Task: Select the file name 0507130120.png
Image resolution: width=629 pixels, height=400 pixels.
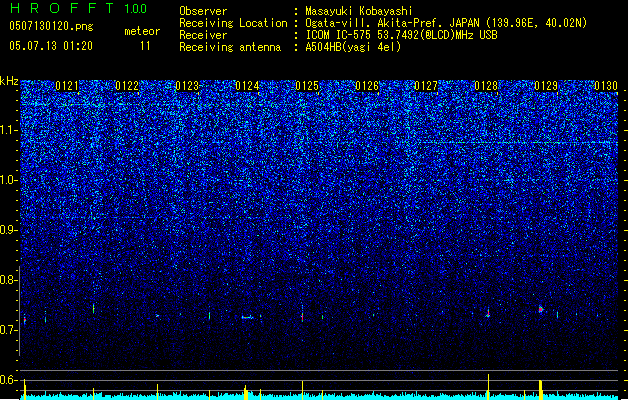Action: (x=51, y=26)
